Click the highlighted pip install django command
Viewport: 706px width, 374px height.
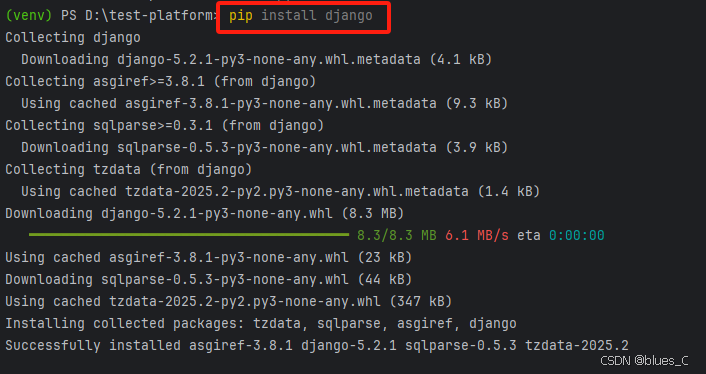point(301,16)
